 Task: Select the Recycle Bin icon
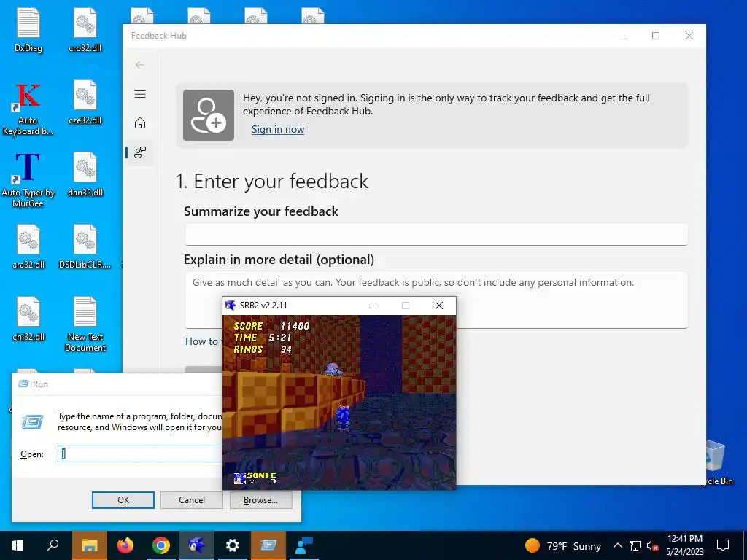click(716, 463)
